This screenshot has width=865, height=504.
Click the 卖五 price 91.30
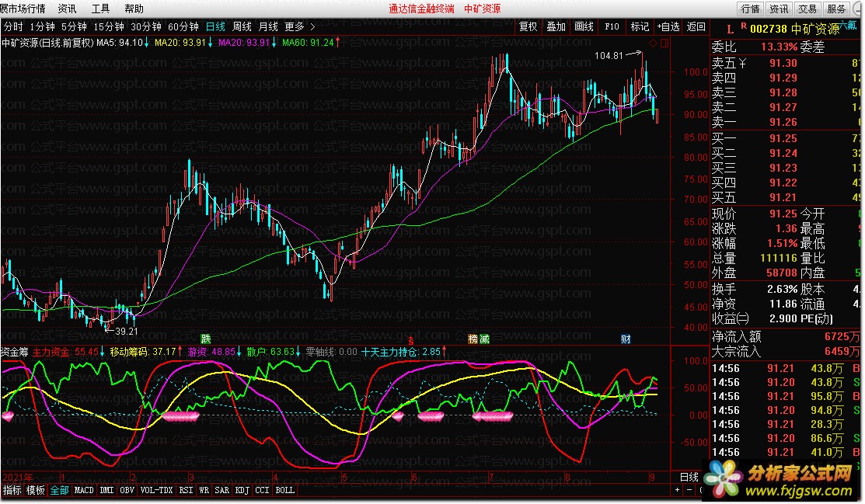coord(783,64)
